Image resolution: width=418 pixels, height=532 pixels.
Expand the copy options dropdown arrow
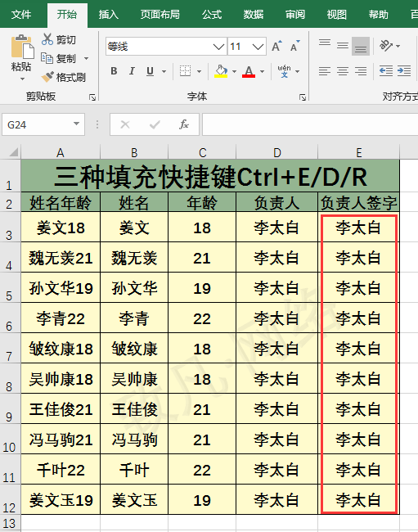[x=87, y=58]
